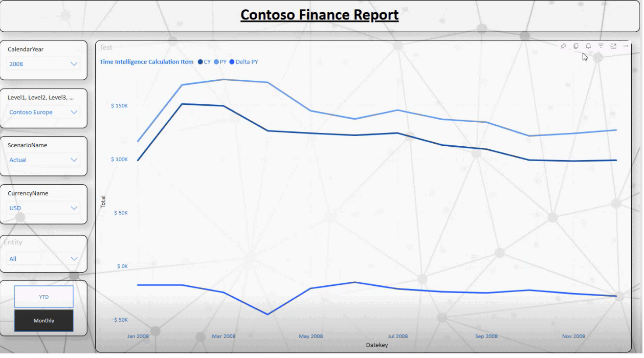Click the -$ 50K axis value

pyautogui.click(x=119, y=320)
